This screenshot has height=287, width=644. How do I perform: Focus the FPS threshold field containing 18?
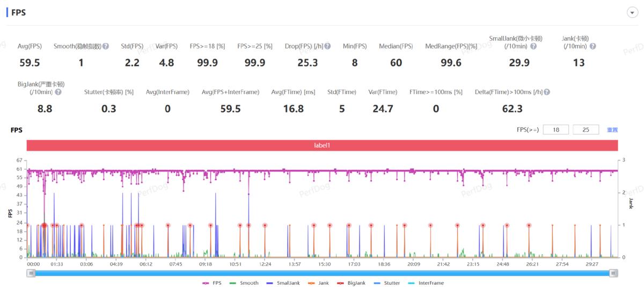tap(556, 130)
